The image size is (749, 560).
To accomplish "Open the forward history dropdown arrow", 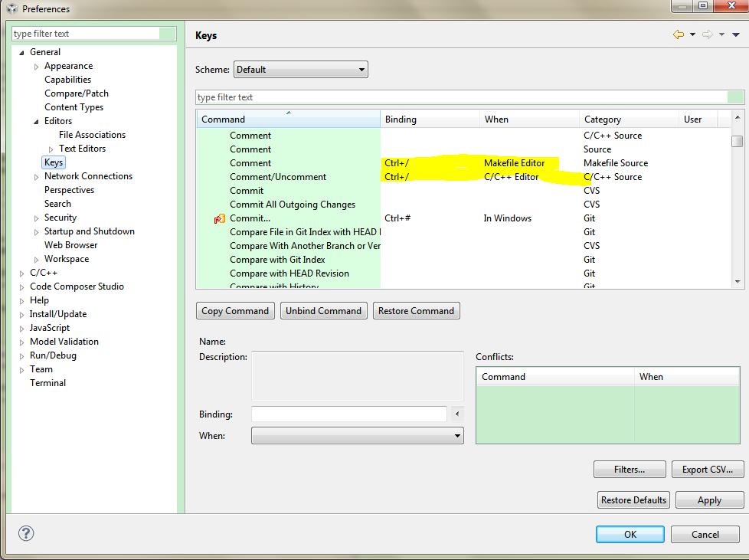I will 721,34.
